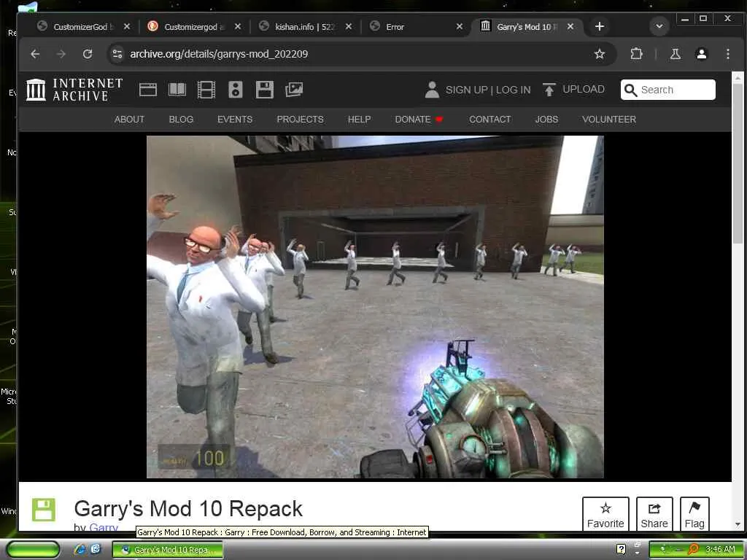This screenshot has width=747, height=560.
Task: Open the Web (Wayback) media icon
Action: (x=147, y=90)
